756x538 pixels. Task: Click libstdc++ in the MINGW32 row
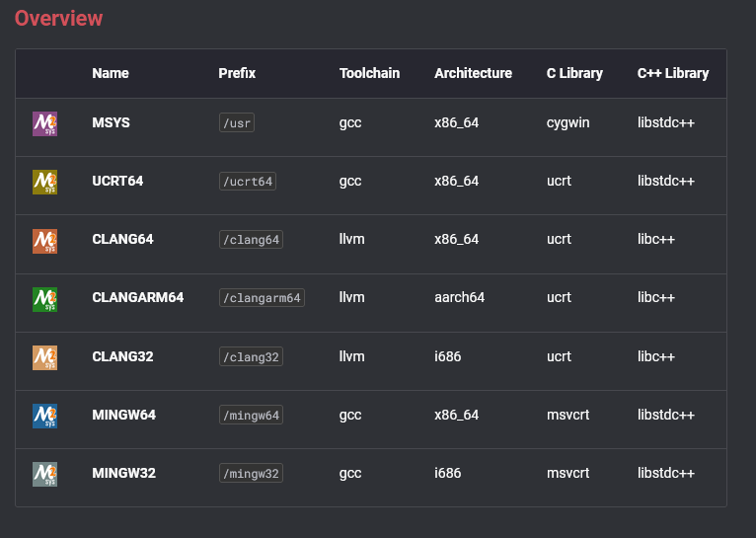coord(666,474)
